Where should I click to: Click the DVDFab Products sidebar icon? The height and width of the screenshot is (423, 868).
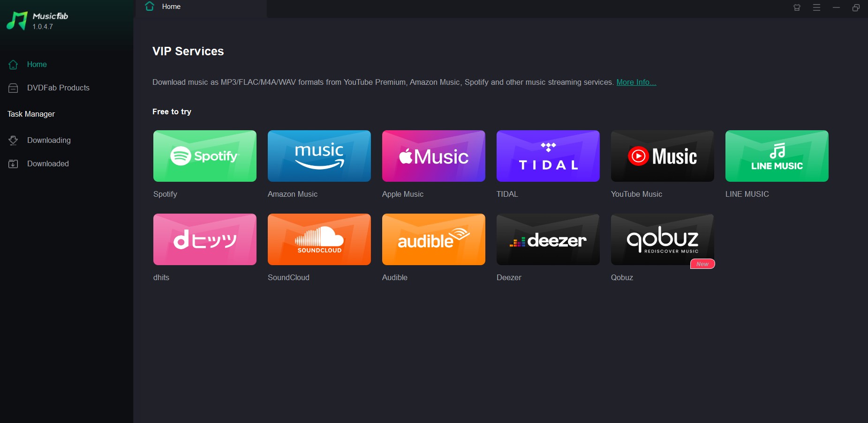point(13,88)
